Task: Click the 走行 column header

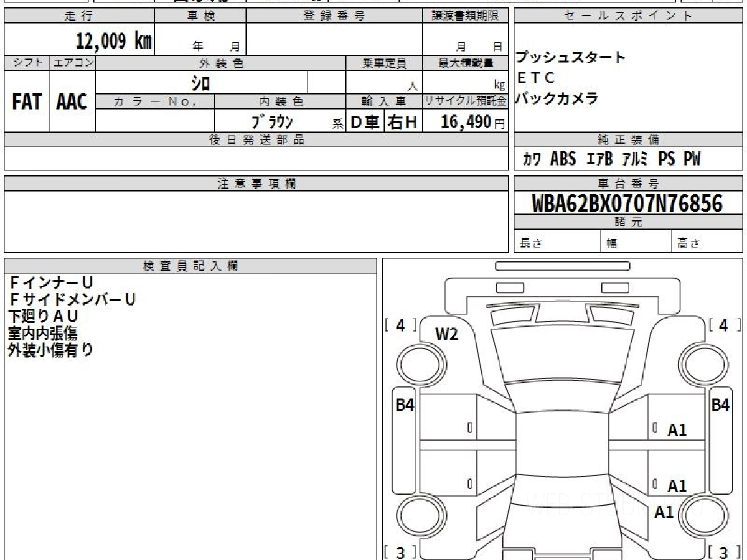Action: point(79,16)
